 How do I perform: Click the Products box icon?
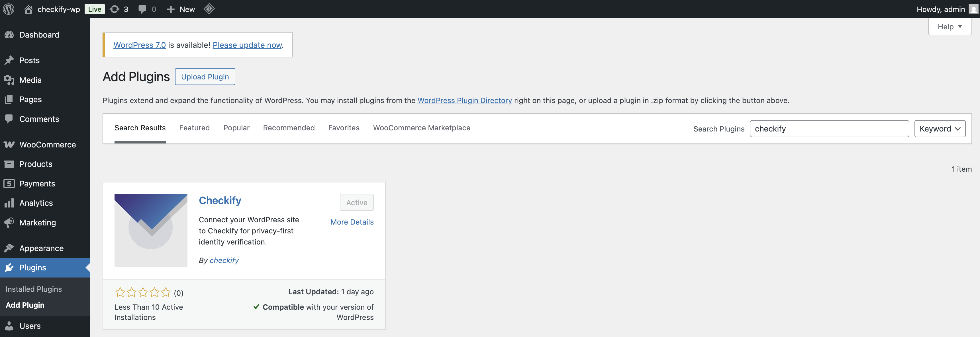9,164
